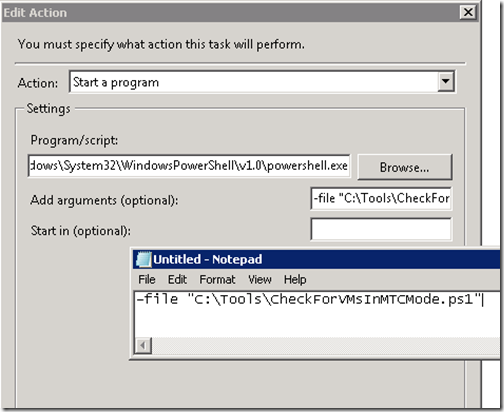Click the Browse... button
Image resolution: width=504 pixels, height=412 pixels.
[x=405, y=167]
